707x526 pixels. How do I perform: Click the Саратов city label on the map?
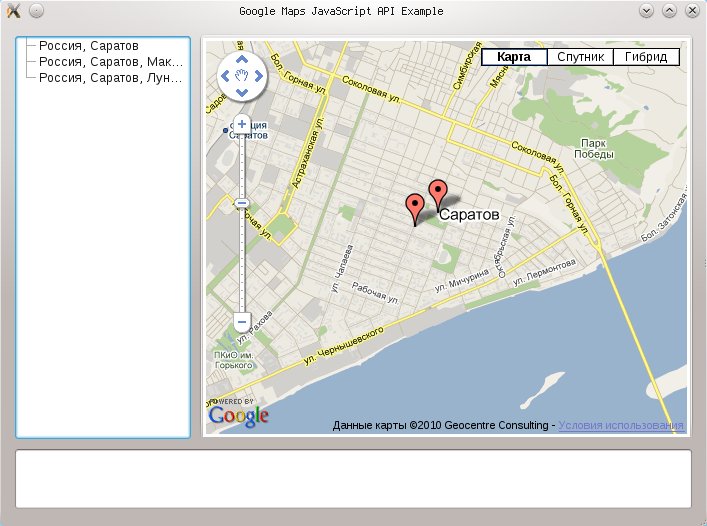469,215
